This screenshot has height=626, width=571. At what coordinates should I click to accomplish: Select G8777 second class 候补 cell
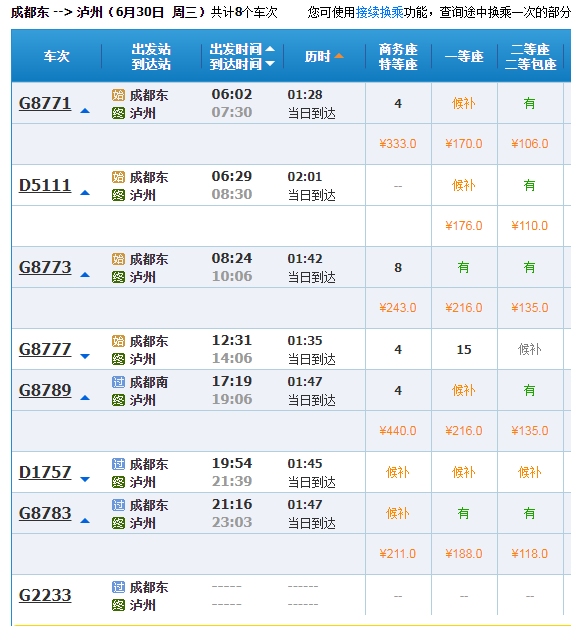(530, 349)
